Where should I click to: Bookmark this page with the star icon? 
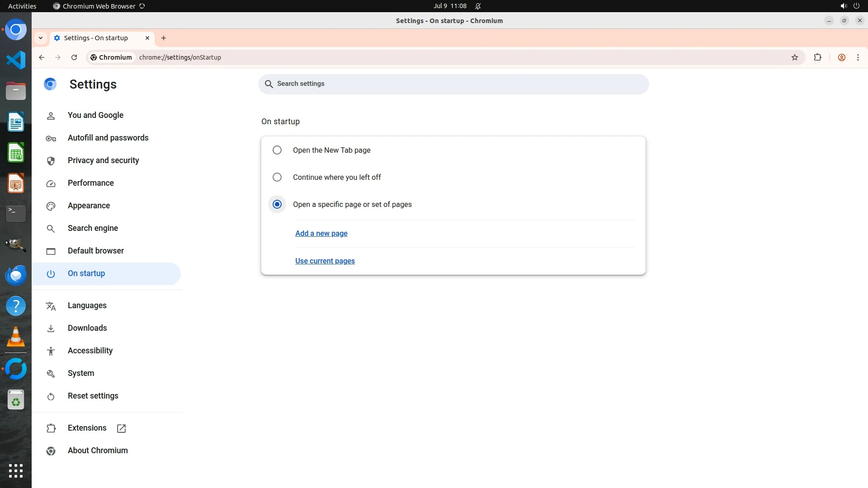pos(795,57)
